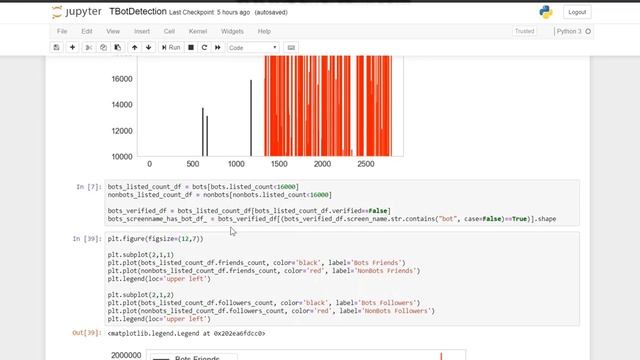This screenshot has width=640, height=360.
Task: Click the plt.subplot(2,1,2) line
Action: [141, 295]
